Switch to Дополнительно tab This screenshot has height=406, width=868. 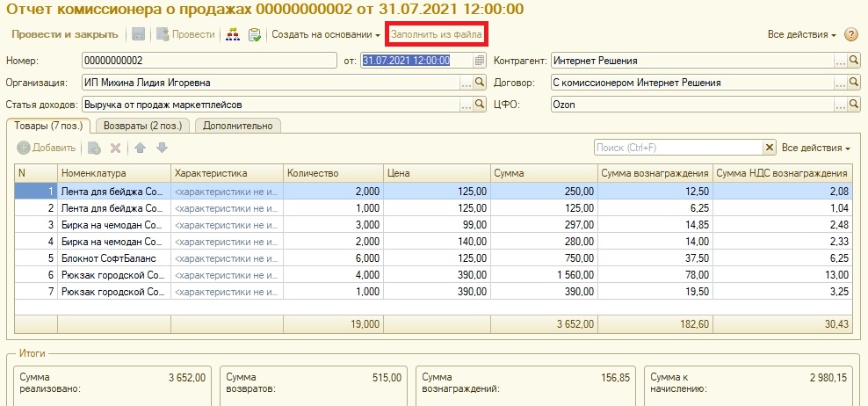[237, 126]
